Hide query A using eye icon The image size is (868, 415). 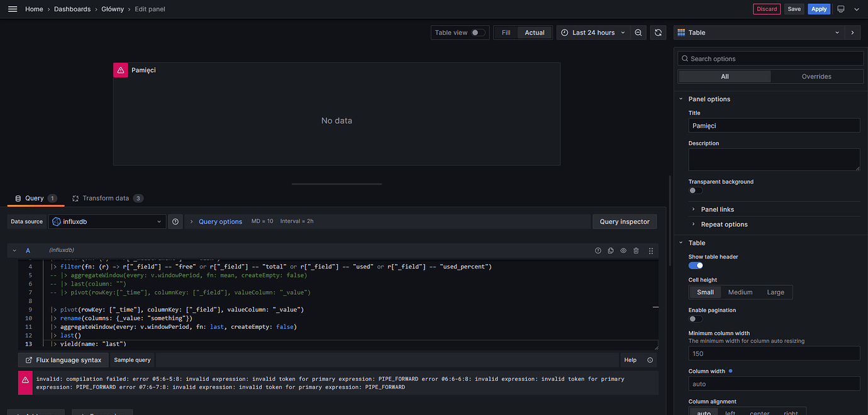click(x=623, y=250)
